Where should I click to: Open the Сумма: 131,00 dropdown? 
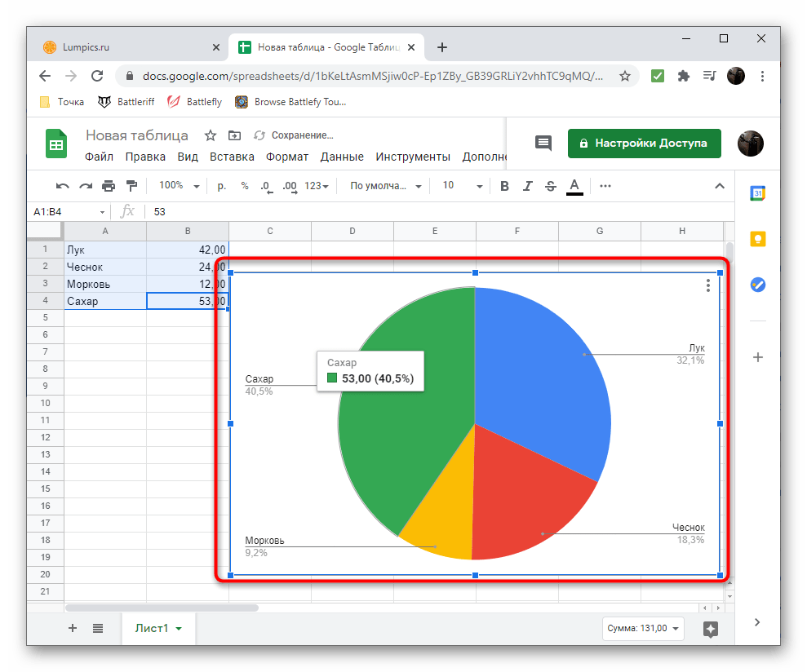tap(641, 629)
